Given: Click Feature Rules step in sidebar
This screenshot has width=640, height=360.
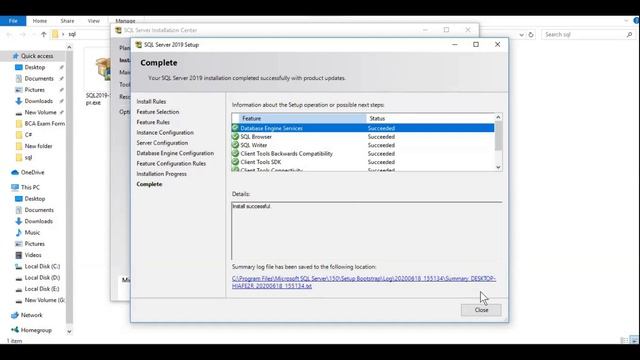Looking at the screenshot, I should click(x=153, y=122).
